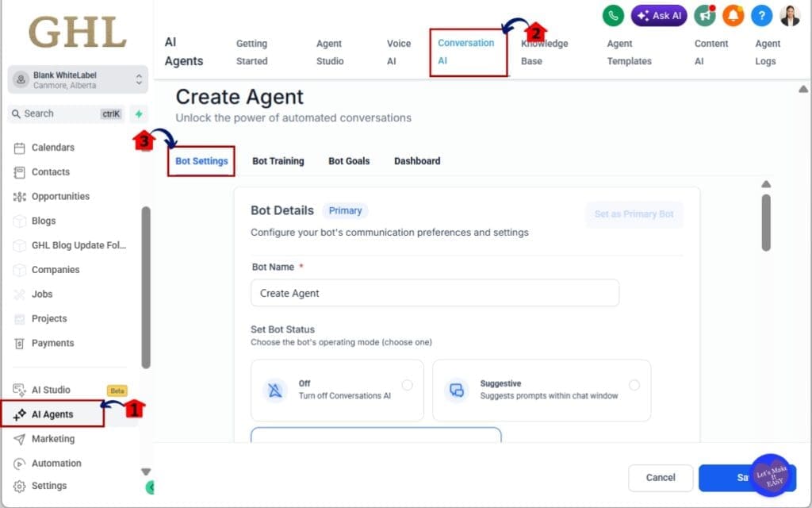Click the blue Save button
This screenshot has height=508, width=812.
(x=747, y=477)
